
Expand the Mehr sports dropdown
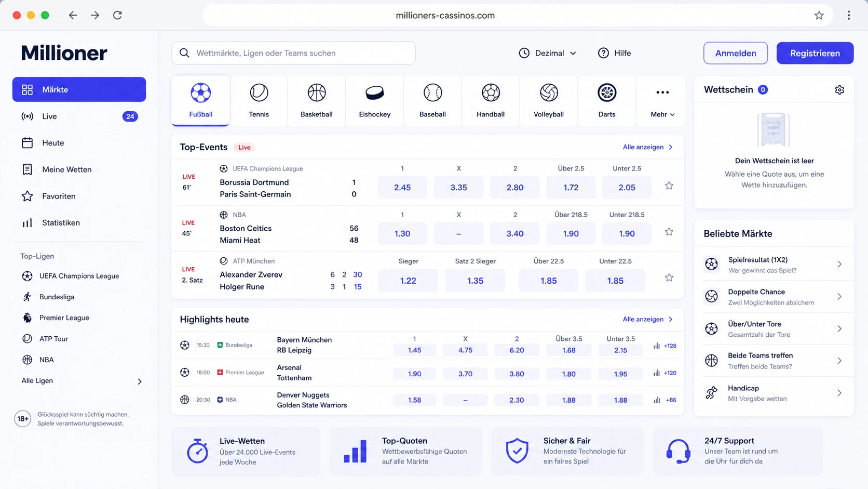coord(662,101)
